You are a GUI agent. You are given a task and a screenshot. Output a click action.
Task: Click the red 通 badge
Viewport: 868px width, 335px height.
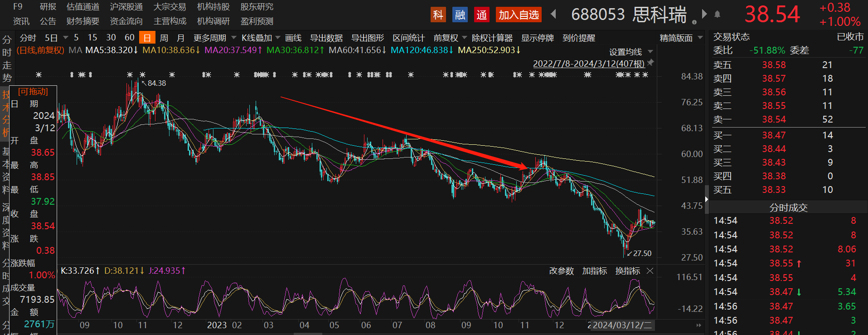coord(481,15)
